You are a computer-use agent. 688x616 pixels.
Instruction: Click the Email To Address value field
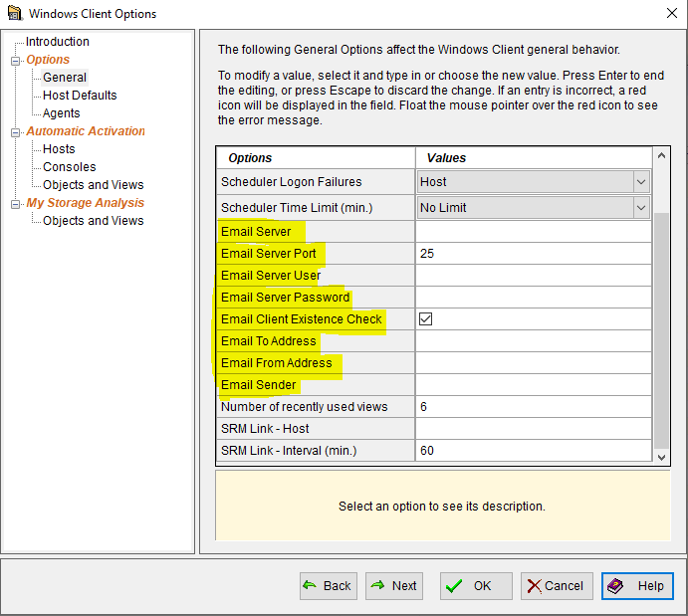(533, 341)
